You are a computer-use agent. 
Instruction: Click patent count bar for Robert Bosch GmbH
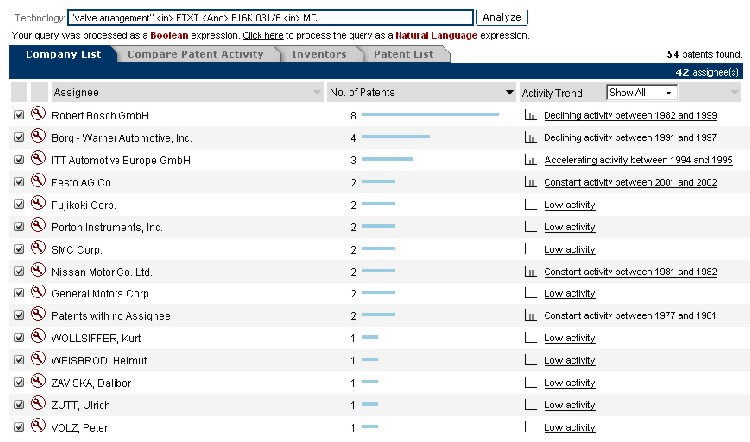coord(430,114)
